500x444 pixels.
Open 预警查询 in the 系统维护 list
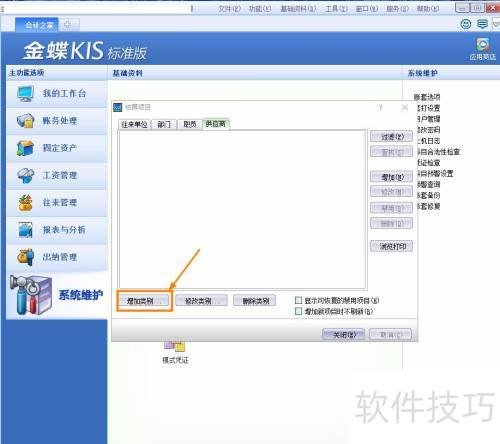click(x=429, y=184)
